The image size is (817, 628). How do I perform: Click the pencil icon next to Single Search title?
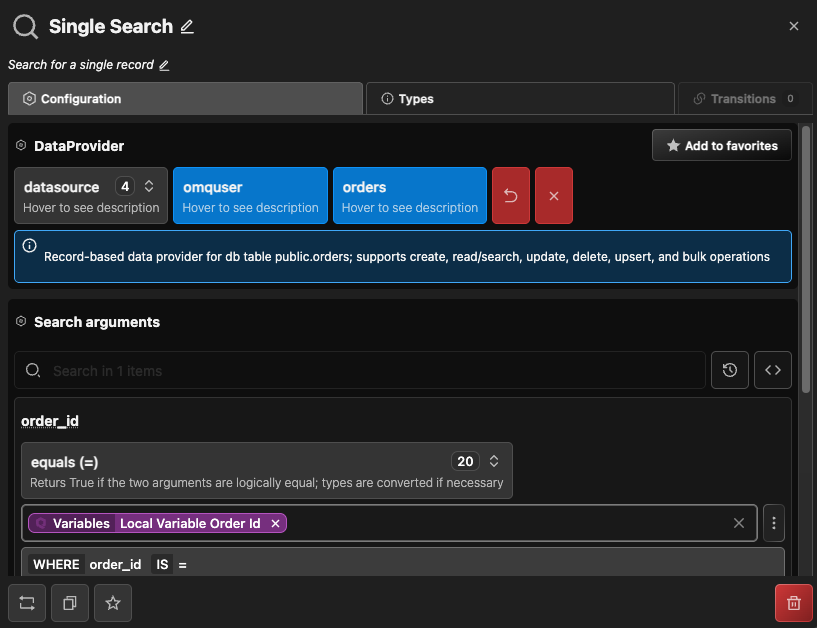pos(187,27)
